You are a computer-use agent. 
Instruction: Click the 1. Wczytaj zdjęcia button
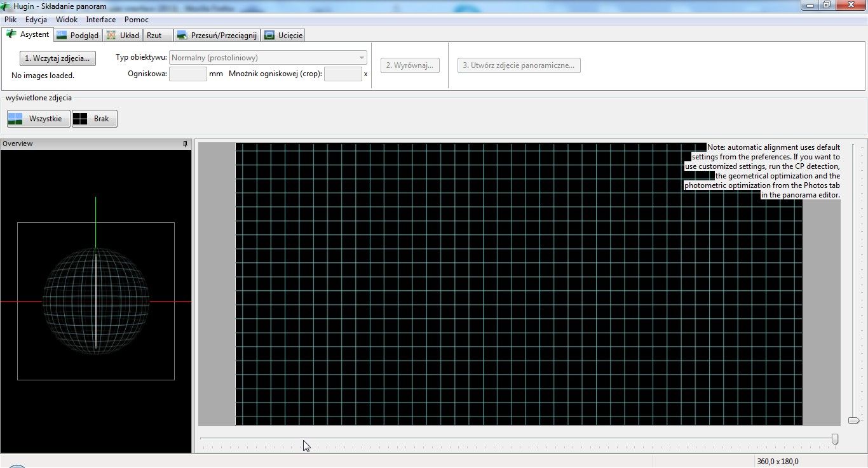57,58
